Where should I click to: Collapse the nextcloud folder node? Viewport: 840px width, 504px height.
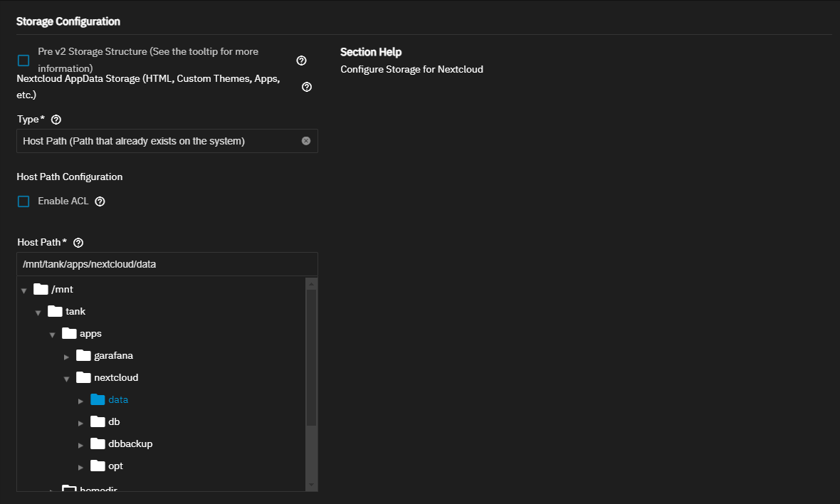point(66,379)
